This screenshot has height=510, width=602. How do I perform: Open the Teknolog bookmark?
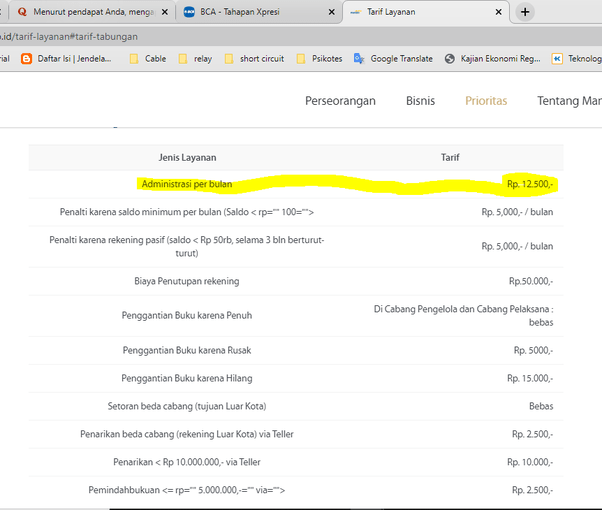[576, 59]
